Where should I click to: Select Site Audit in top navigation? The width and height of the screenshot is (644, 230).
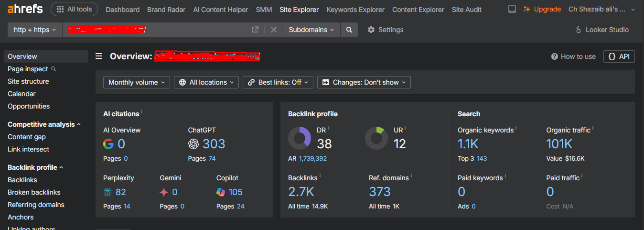point(468,10)
